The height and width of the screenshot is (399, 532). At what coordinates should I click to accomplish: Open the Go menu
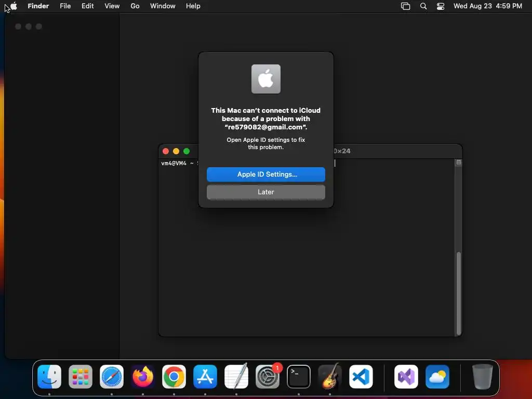pos(135,6)
